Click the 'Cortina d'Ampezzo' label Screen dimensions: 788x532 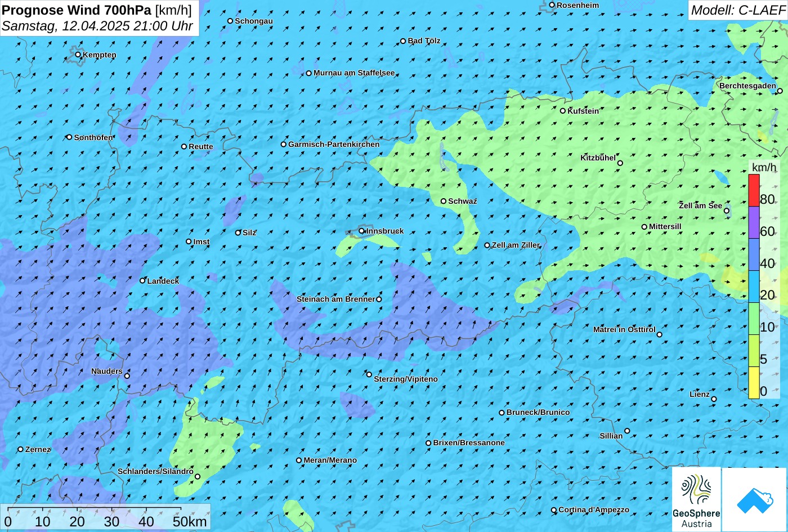(594, 509)
